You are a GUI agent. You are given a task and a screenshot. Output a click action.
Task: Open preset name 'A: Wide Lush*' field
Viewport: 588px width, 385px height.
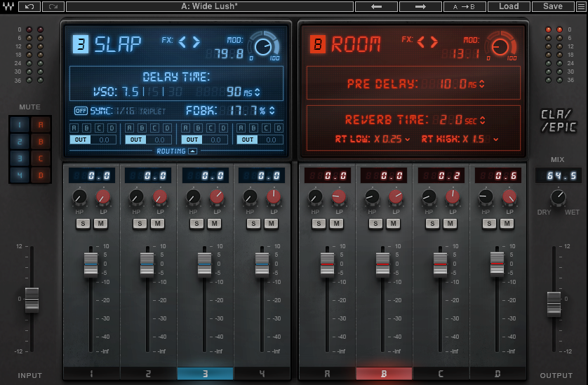click(x=210, y=7)
